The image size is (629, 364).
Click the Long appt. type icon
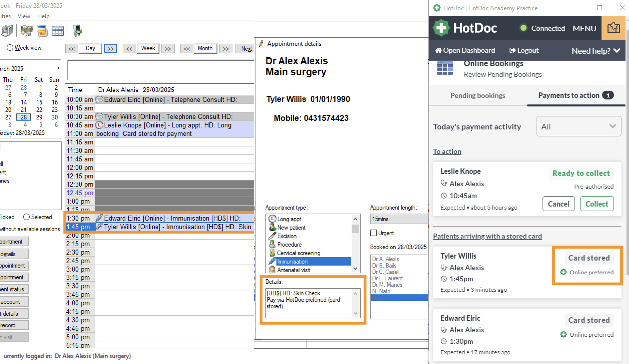pos(272,219)
